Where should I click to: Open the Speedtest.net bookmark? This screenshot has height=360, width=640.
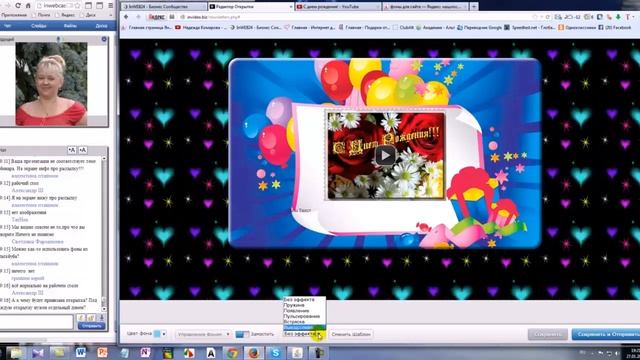[530, 27]
